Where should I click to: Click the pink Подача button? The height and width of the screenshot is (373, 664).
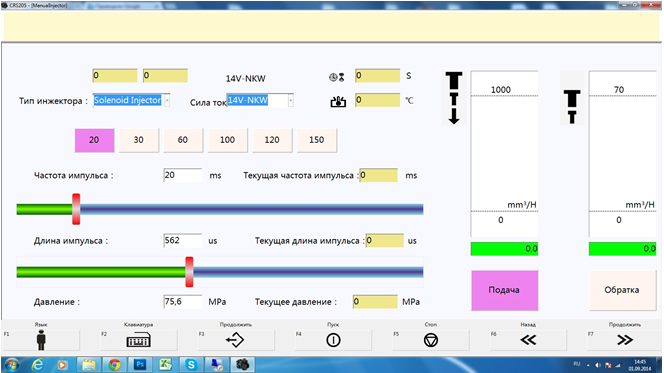pos(504,290)
